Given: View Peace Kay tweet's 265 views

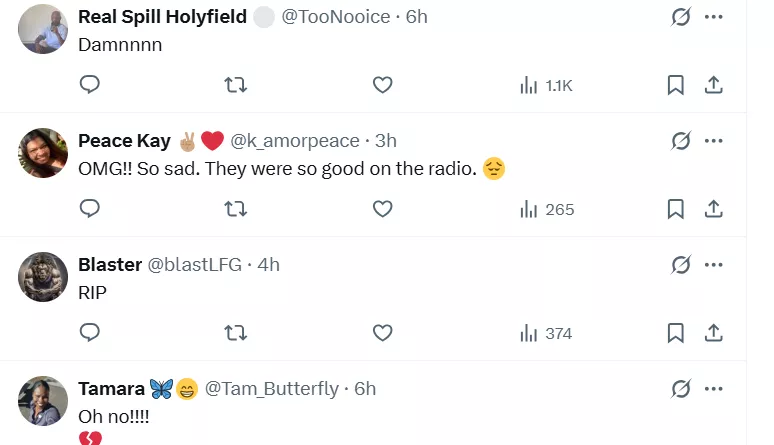Looking at the screenshot, I should (x=547, y=209).
